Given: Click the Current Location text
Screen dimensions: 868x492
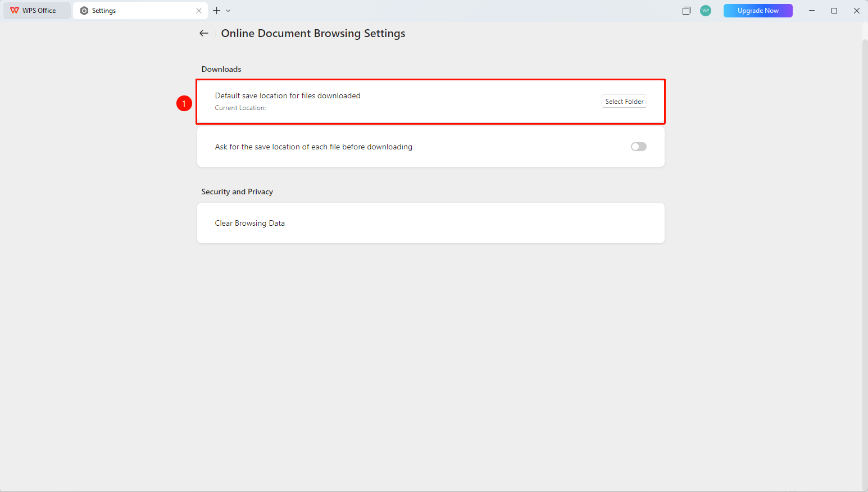Looking at the screenshot, I should pyautogui.click(x=240, y=108).
